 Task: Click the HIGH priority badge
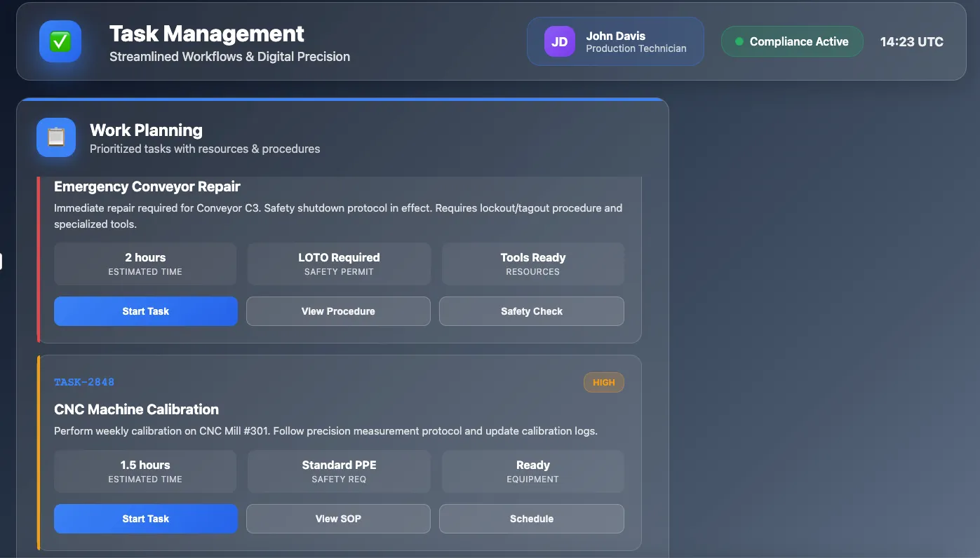pyautogui.click(x=603, y=382)
